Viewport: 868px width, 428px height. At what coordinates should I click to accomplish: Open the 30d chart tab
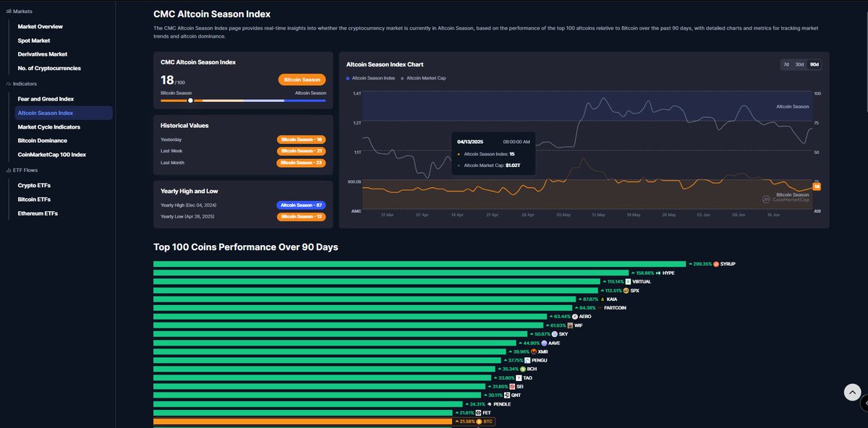[799, 64]
